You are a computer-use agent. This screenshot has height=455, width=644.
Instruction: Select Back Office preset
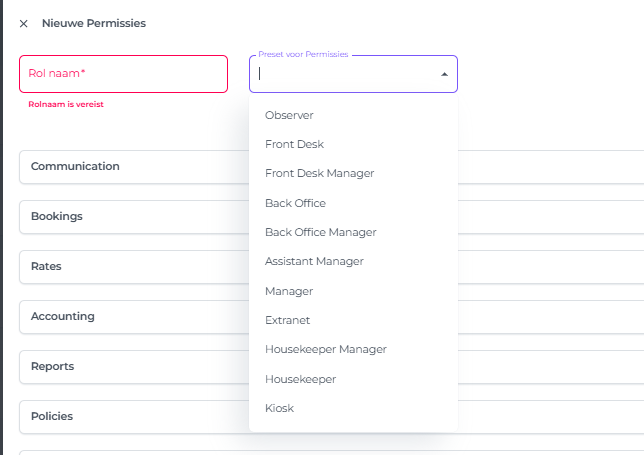(x=295, y=203)
